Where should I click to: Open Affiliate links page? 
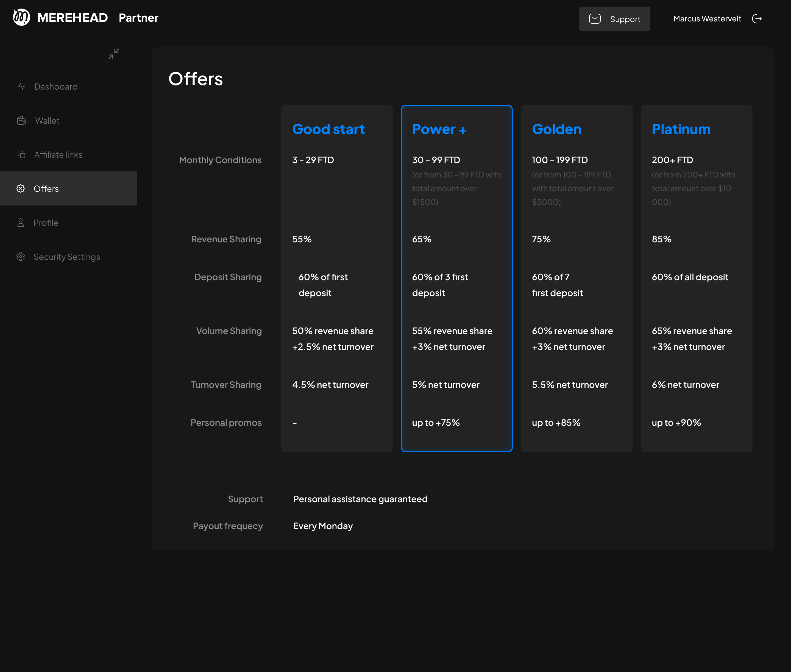58,155
